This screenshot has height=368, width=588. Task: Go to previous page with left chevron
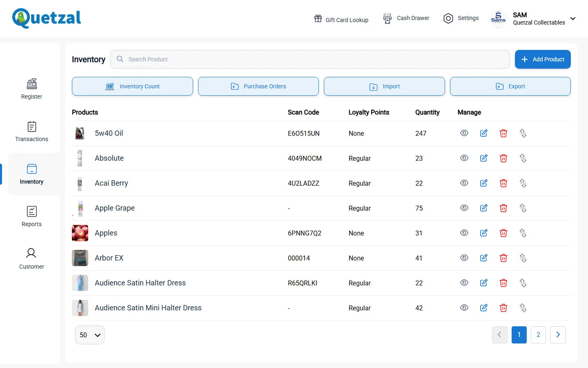(x=500, y=335)
